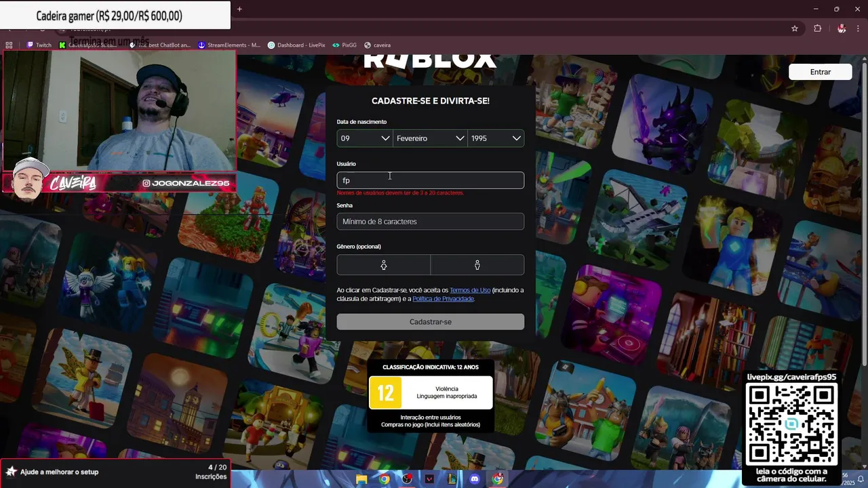Click the page scrollbar up arrow
The width and height of the screenshot is (868, 488).
click(864, 59)
